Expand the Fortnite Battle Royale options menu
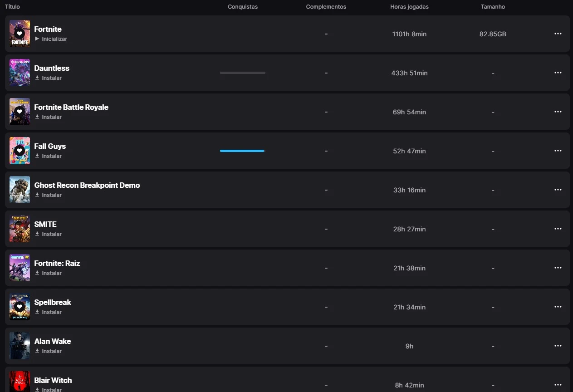573x392 pixels. click(x=558, y=112)
